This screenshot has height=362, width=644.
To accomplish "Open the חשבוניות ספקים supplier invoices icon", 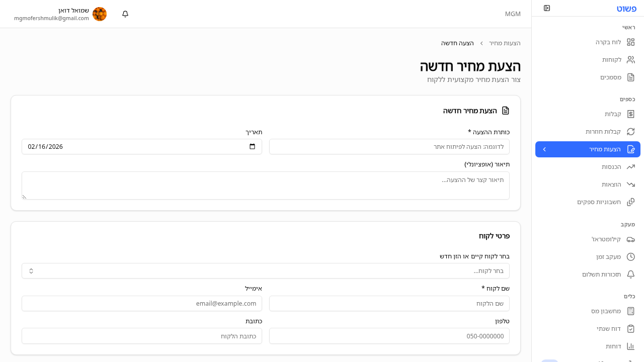I will (631, 202).
